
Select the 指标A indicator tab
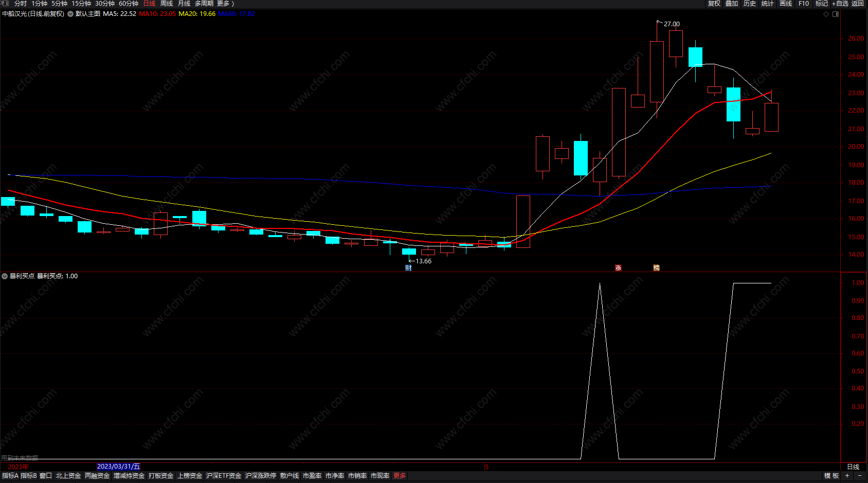click(x=10, y=476)
